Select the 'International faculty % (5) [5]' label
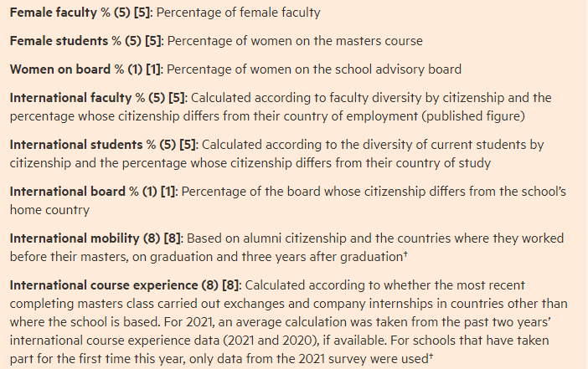This screenshot has width=588, height=369. [x=98, y=98]
